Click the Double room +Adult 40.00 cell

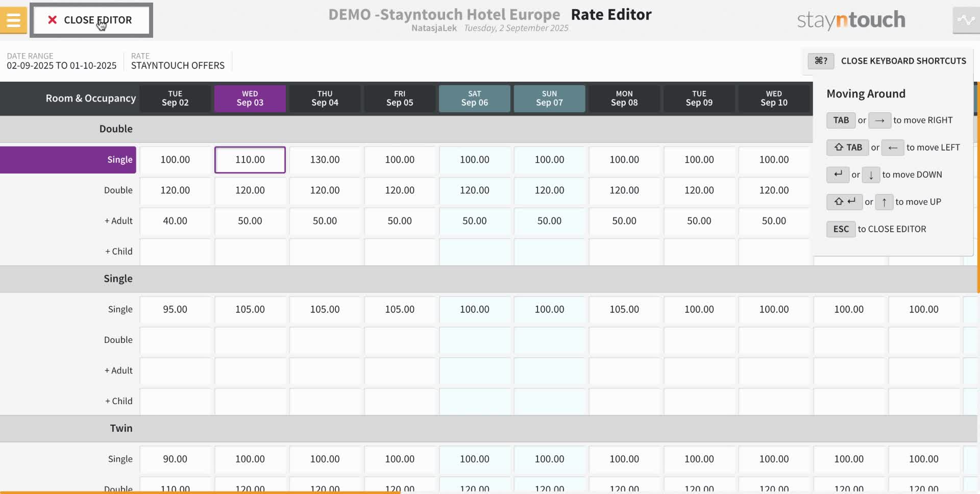click(175, 221)
